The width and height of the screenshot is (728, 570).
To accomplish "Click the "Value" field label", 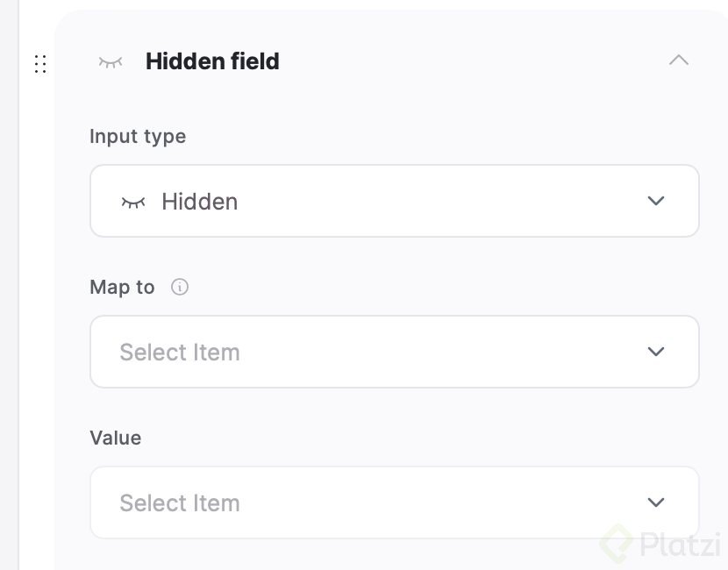I will tap(115, 438).
